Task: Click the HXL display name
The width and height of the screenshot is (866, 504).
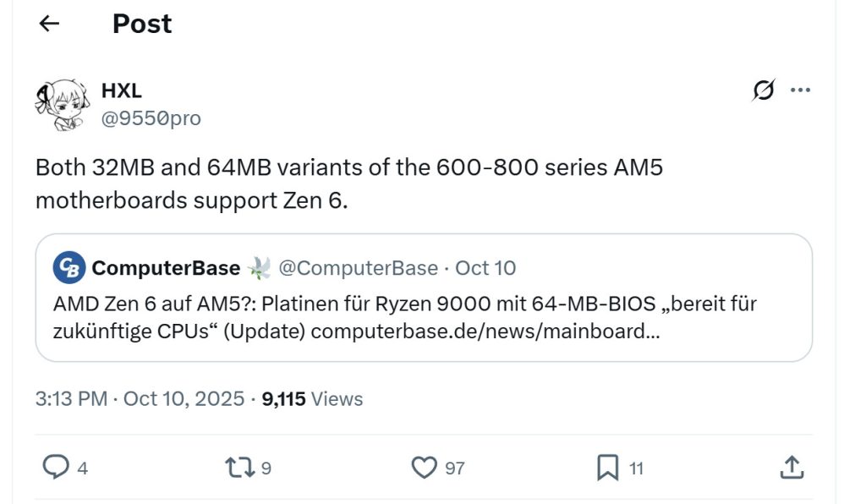Action: click(x=122, y=91)
